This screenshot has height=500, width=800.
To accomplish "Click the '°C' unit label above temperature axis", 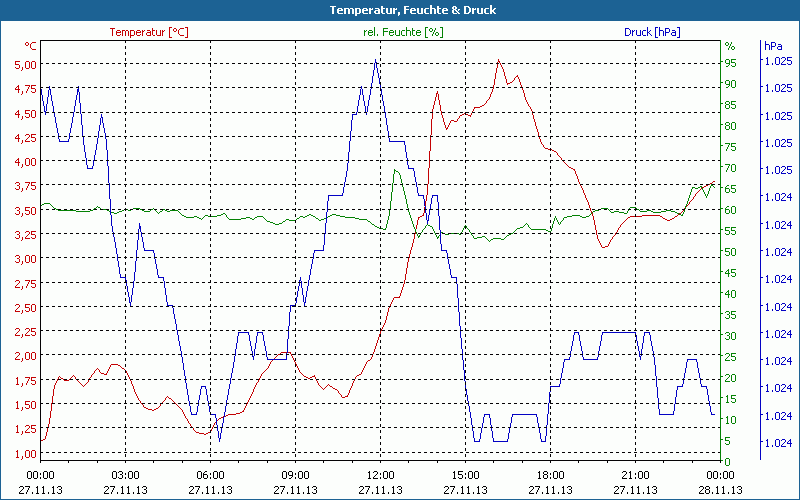I will tap(30, 46).
